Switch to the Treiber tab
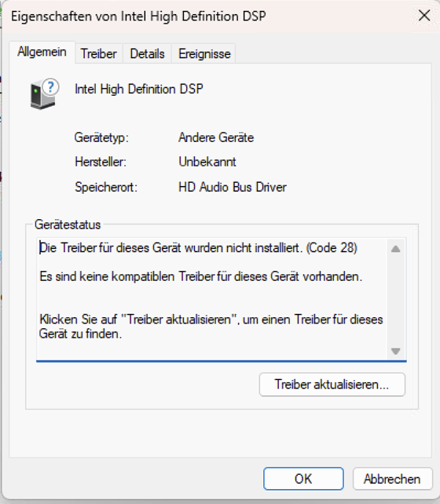The width and height of the screenshot is (440, 504). (99, 53)
